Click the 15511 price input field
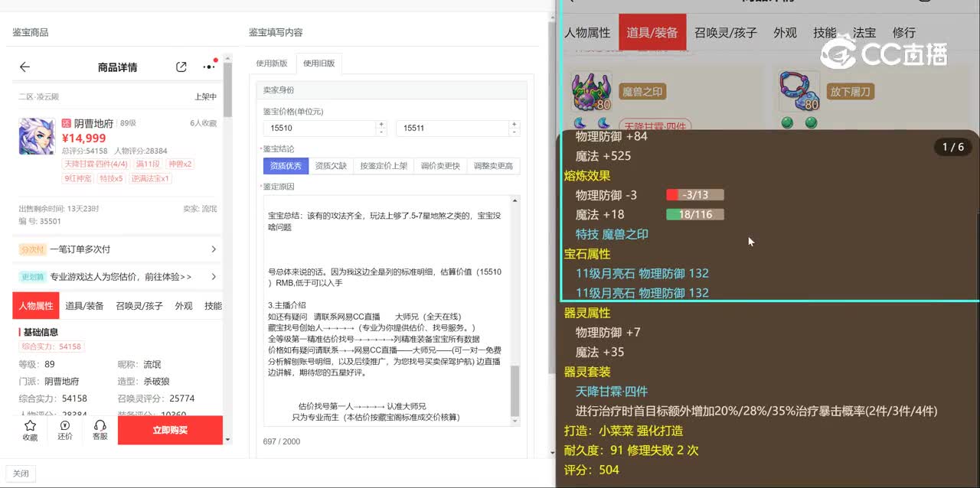This screenshot has height=488, width=980. (452, 128)
